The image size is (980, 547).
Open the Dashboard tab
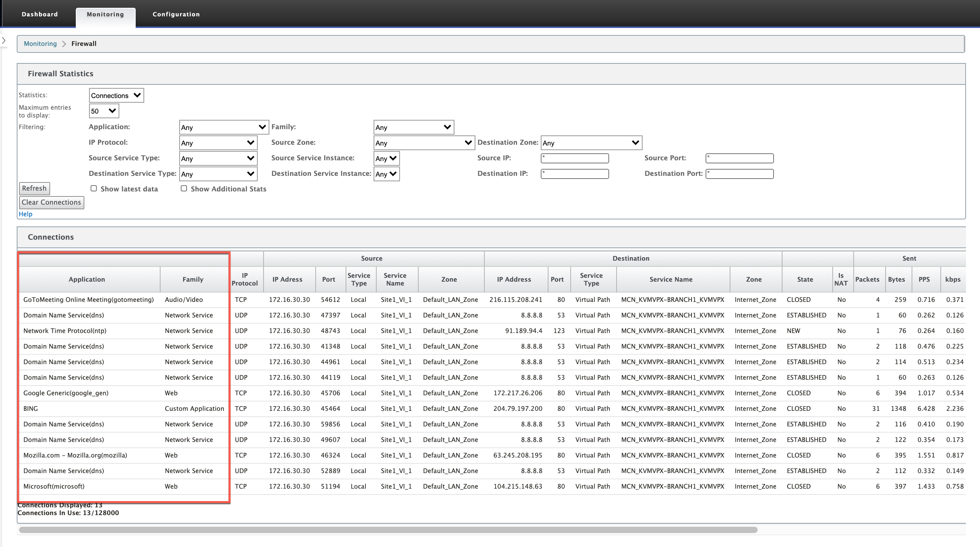40,14
